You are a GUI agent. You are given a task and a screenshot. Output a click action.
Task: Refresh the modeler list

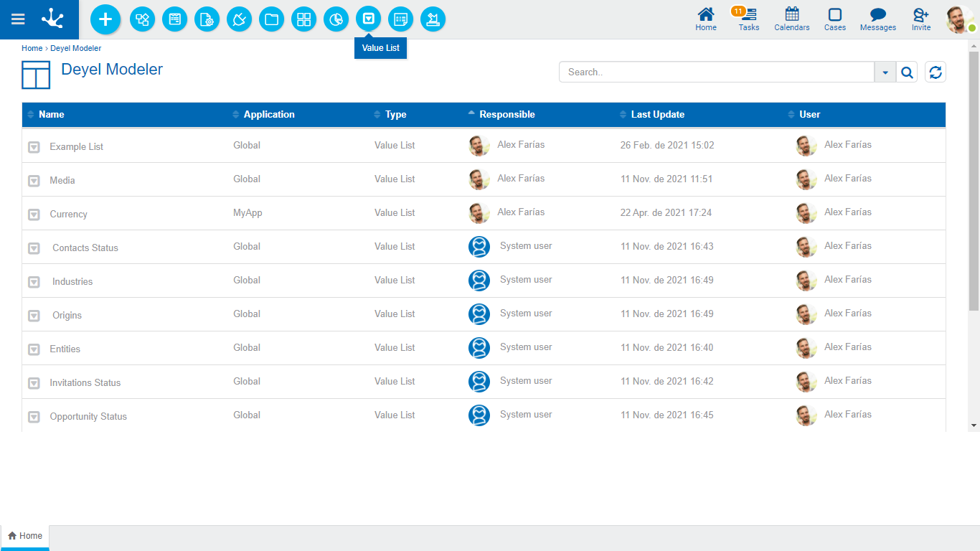(x=936, y=72)
